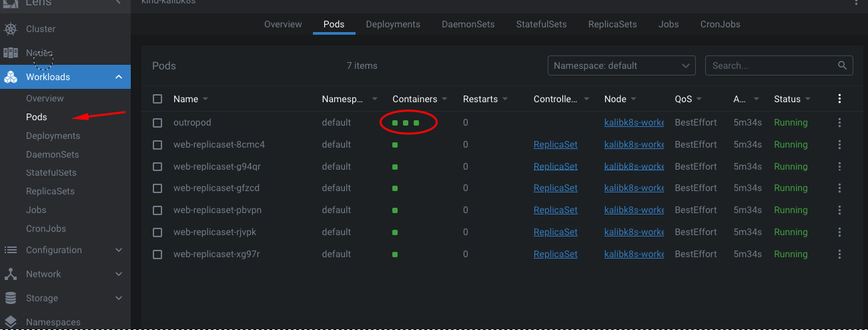
Task: Click the search magnifier icon
Action: 843,65
